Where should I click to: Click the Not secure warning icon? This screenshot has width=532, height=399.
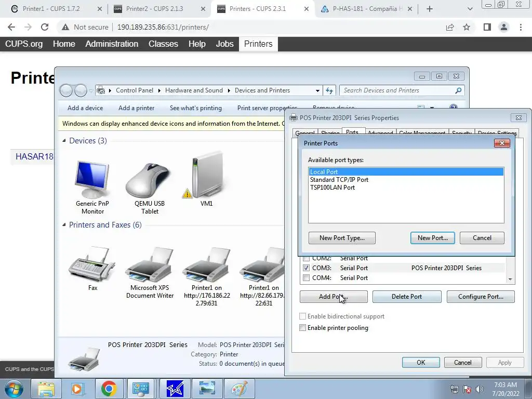tap(65, 27)
